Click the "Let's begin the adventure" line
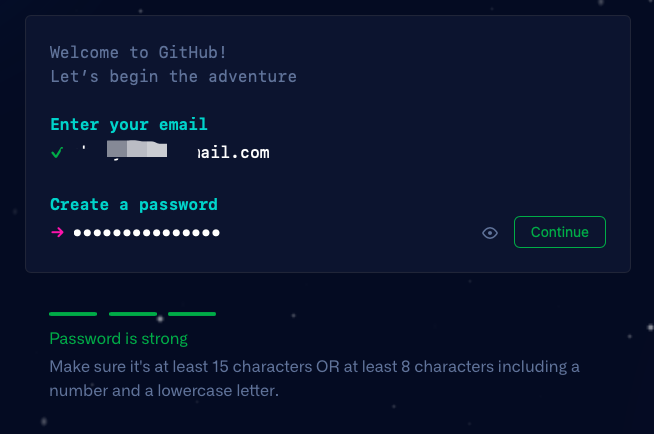 point(174,77)
